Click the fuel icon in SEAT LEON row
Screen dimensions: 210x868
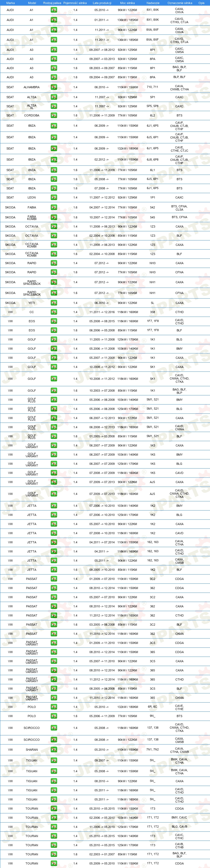pyautogui.click(x=54, y=197)
